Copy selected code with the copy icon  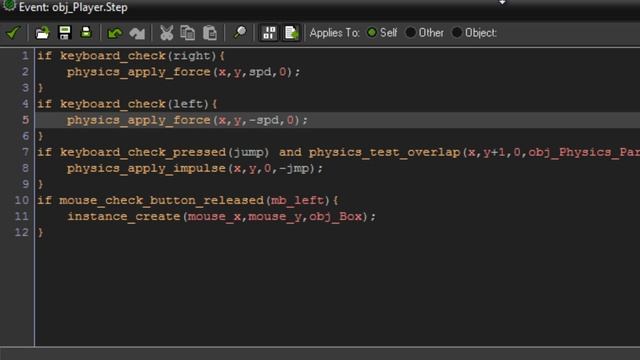coord(188,33)
